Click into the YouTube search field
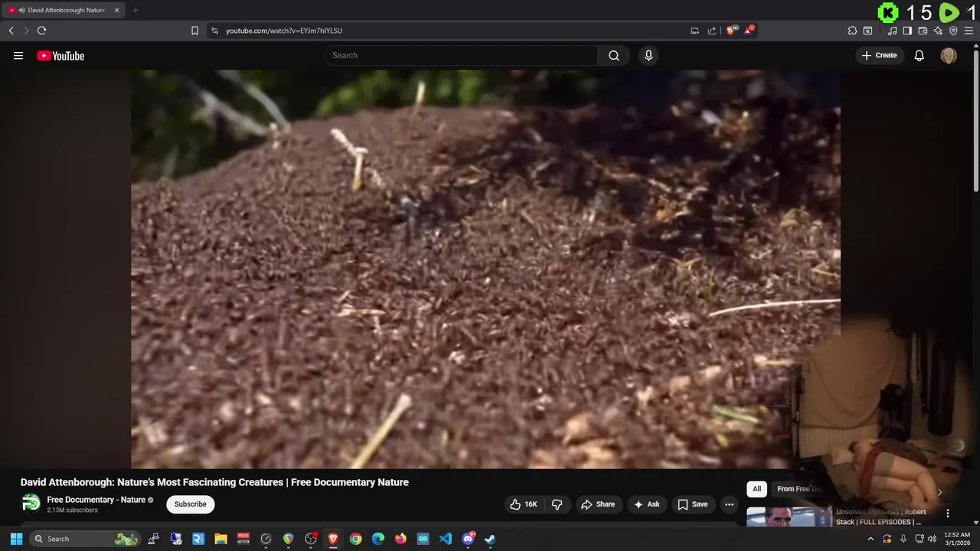 click(461, 55)
